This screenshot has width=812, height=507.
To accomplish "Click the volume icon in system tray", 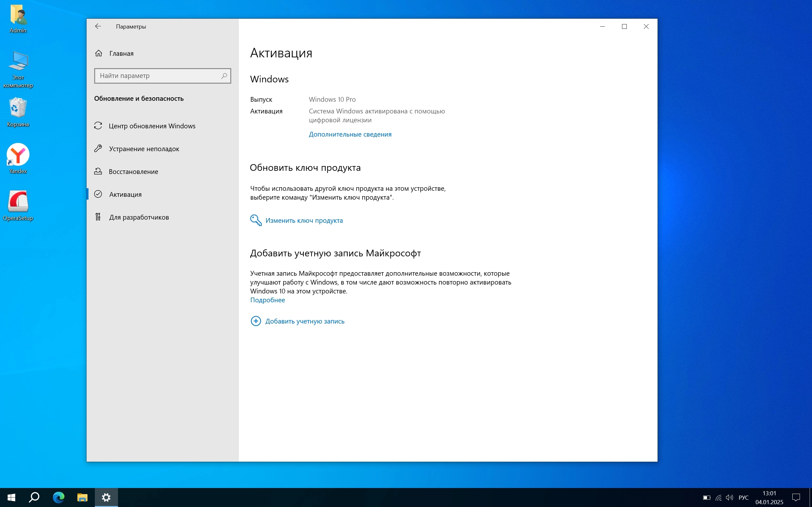I will point(729,497).
